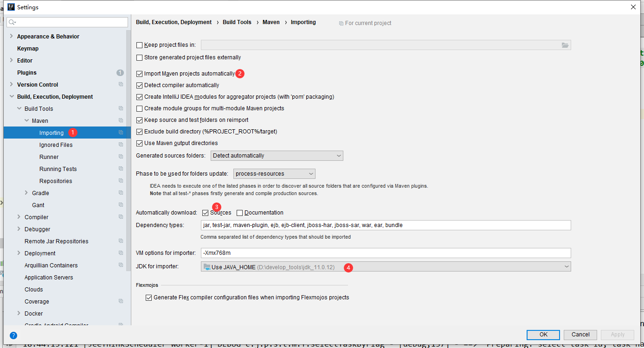Image resolution: width=644 pixels, height=348 pixels.
Task: Expand the Debugger node arrow
Action: click(19, 229)
